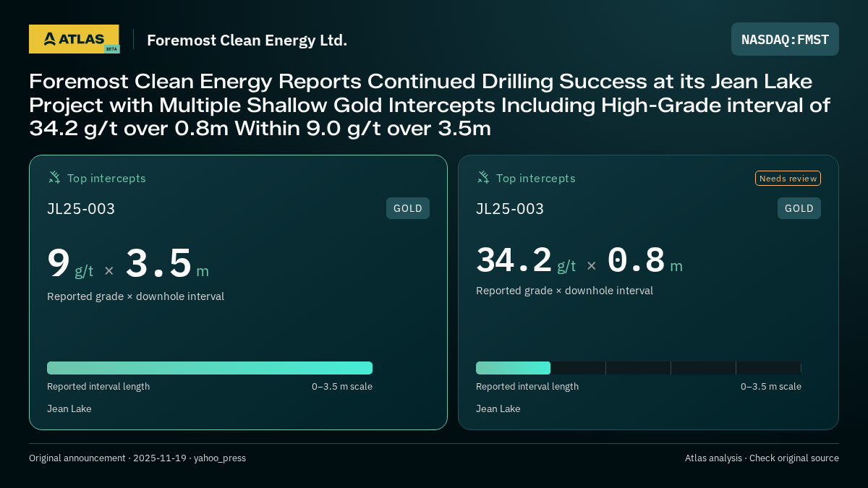Click Jean Lake label in right card
Screen dimensions: 868x488
(498, 408)
